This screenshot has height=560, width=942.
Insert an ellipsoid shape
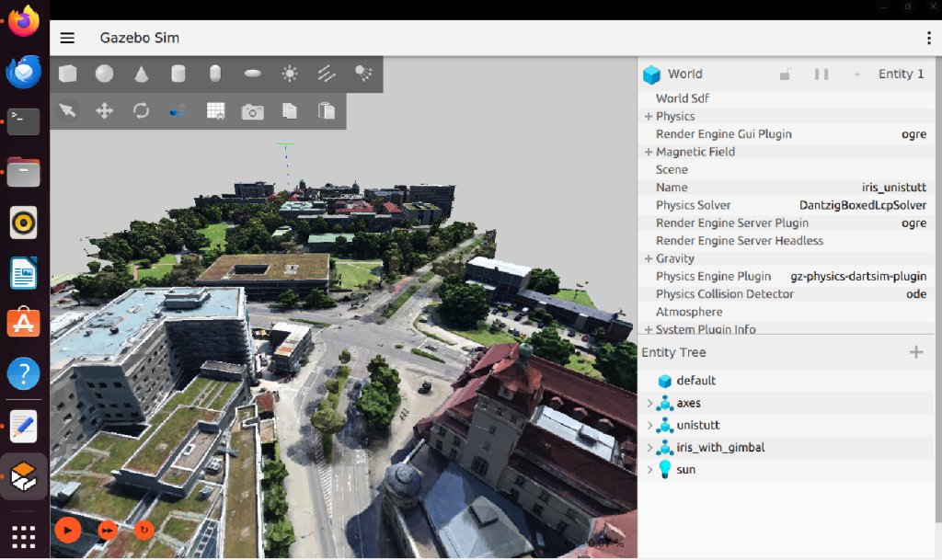point(252,74)
